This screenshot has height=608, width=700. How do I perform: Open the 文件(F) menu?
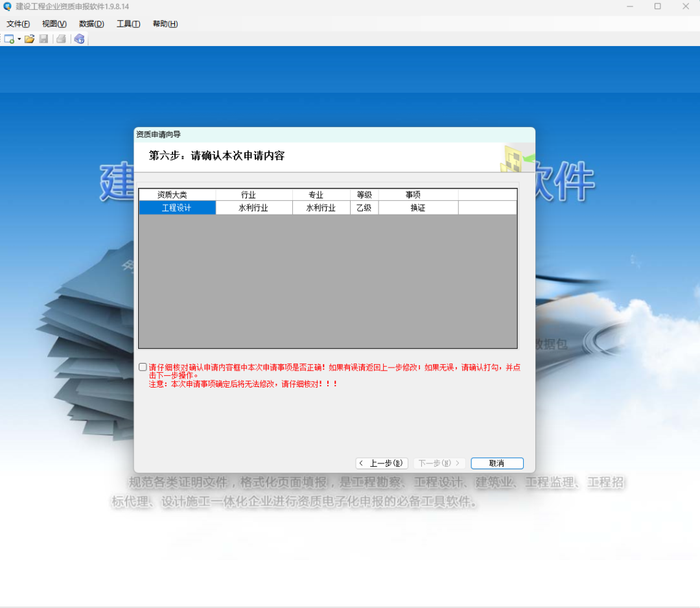point(18,24)
